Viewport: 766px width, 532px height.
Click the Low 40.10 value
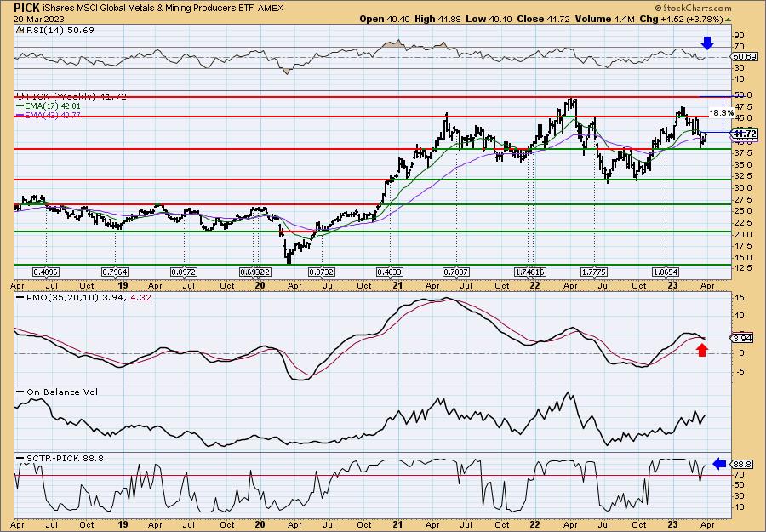(x=486, y=19)
